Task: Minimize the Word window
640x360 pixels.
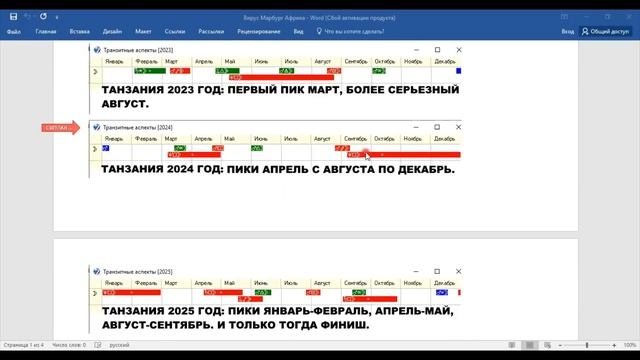Action: click(x=587, y=17)
